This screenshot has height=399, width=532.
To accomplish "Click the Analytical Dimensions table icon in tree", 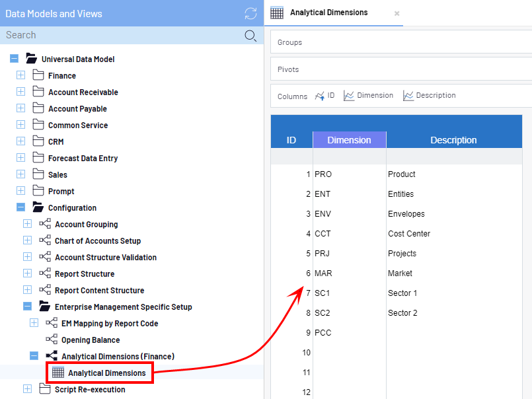I will [x=58, y=373].
